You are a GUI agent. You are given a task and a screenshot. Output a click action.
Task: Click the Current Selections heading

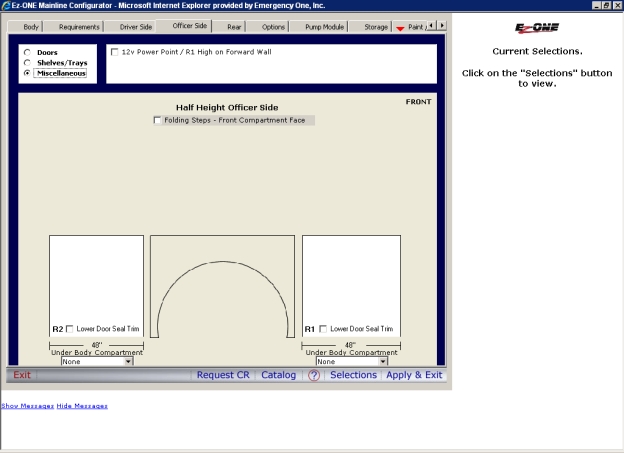[x=537, y=51]
